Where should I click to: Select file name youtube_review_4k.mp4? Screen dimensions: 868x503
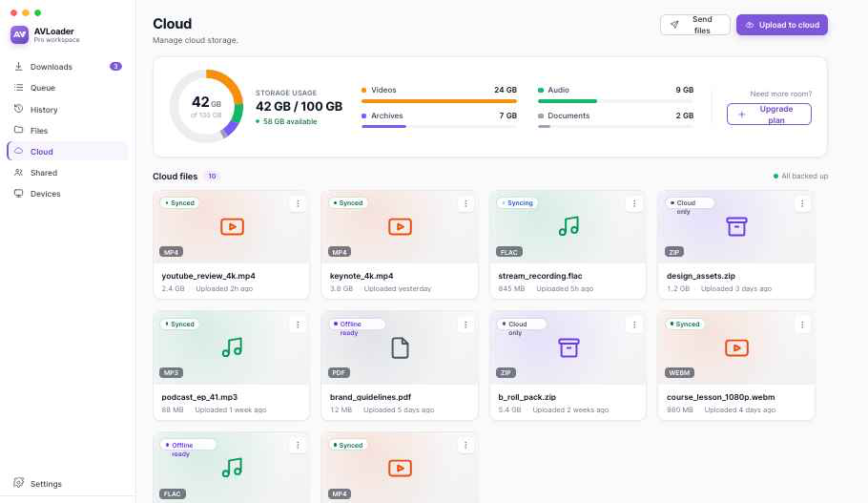pyautogui.click(x=208, y=276)
